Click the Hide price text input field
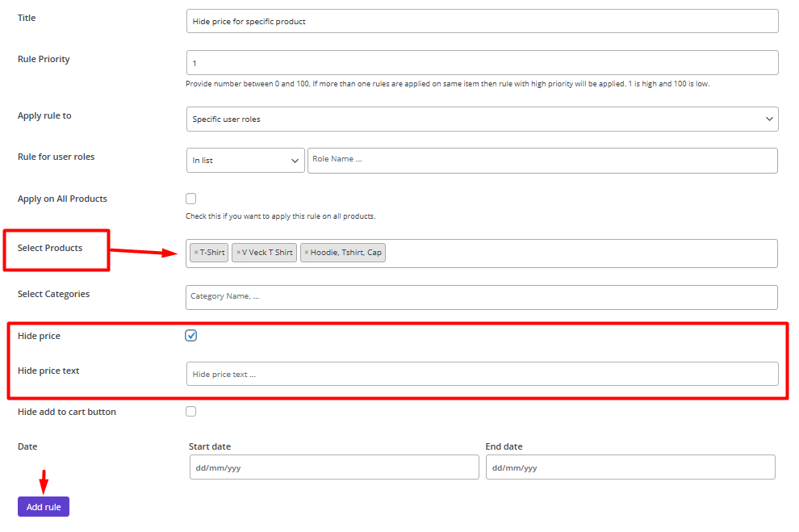 tap(482, 374)
